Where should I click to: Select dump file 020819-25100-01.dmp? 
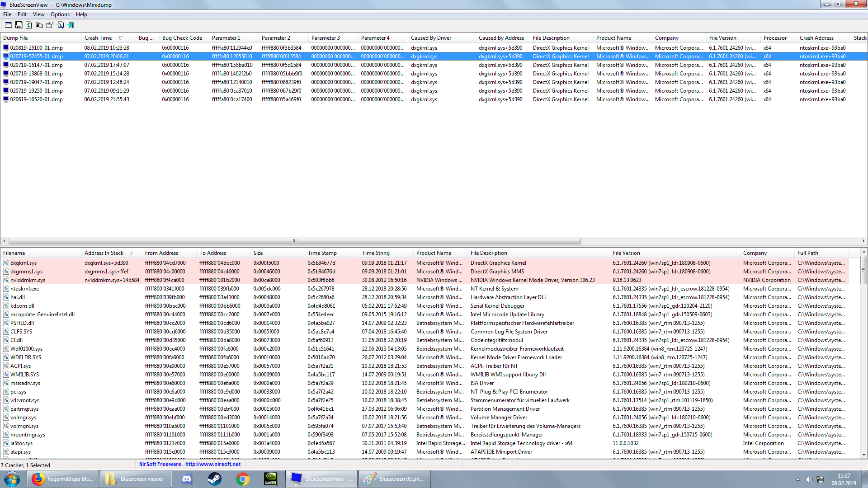click(x=37, y=48)
